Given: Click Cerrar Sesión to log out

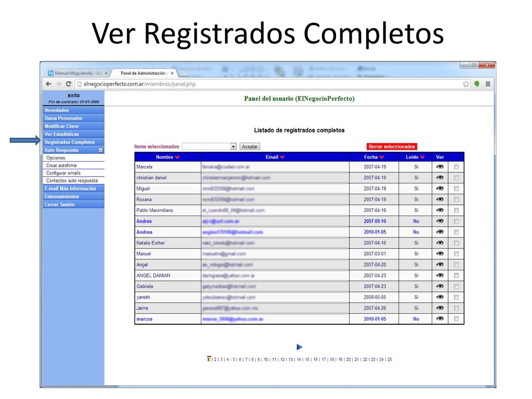Looking at the screenshot, I should coord(73,204).
